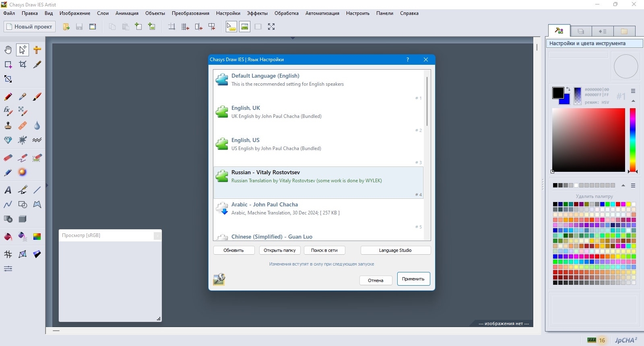Viewport: 644px width, 346px height.
Task: Select the Text tool
Action: (x=8, y=190)
